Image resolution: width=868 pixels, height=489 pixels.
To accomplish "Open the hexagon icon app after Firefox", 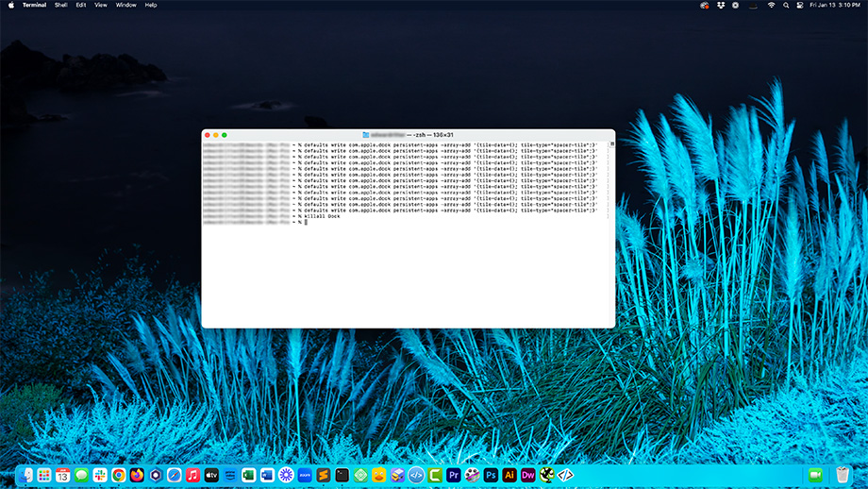I will 156,475.
